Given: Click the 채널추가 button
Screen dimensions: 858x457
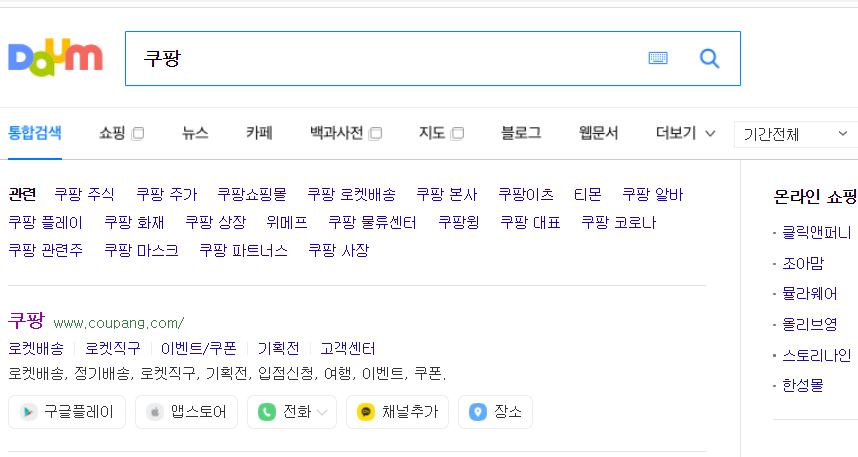Looking at the screenshot, I should [x=397, y=412].
